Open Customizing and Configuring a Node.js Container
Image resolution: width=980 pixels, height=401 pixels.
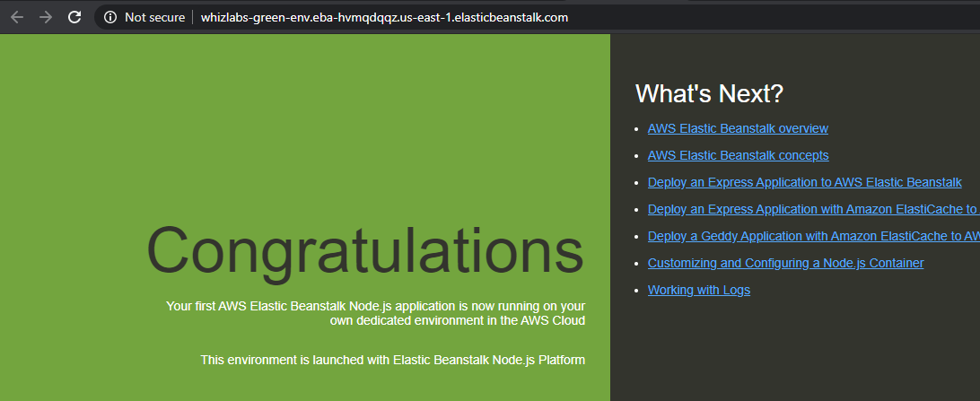pyautogui.click(x=785, y=263)
